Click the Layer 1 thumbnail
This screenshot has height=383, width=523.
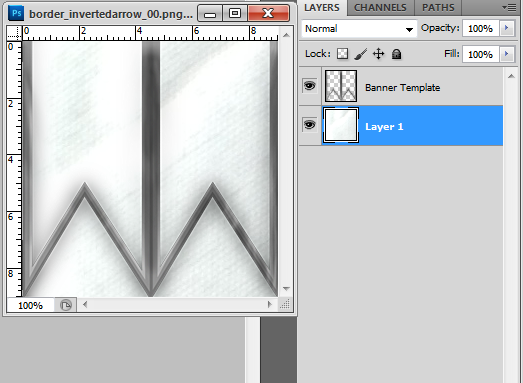(341, 125)
